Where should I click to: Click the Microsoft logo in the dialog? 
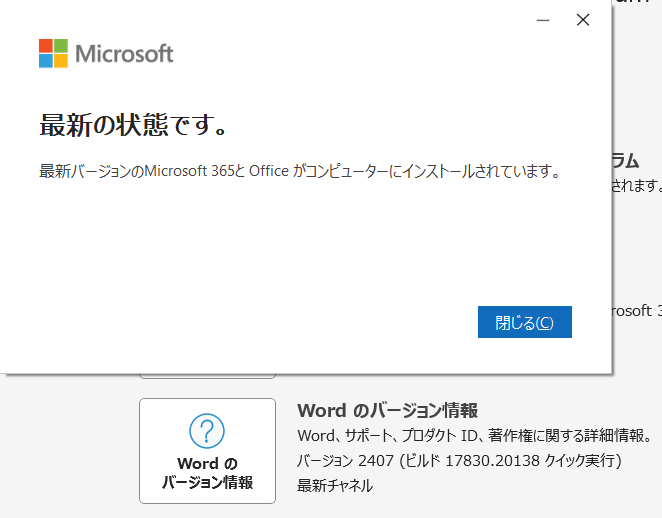coord(106,54)
